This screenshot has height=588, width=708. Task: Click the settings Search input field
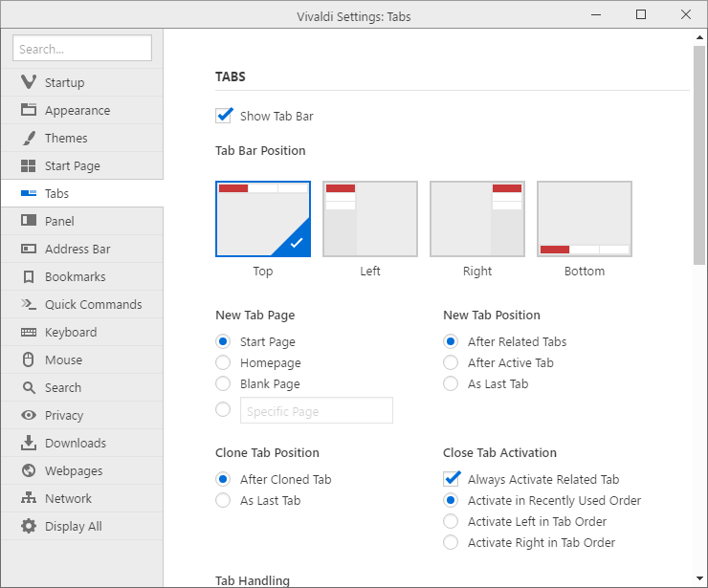click(82, 48)
